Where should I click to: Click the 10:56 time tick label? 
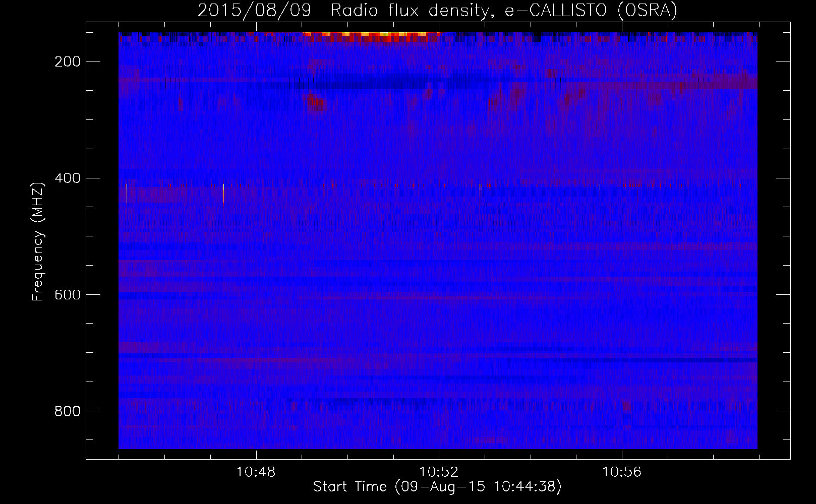622,472
